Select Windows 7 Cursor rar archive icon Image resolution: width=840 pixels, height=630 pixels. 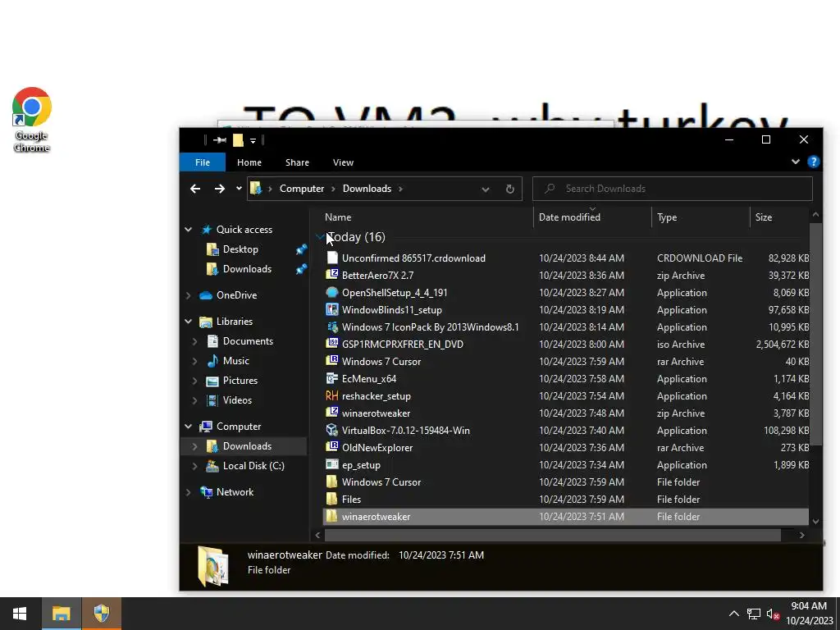click(332, 361)
